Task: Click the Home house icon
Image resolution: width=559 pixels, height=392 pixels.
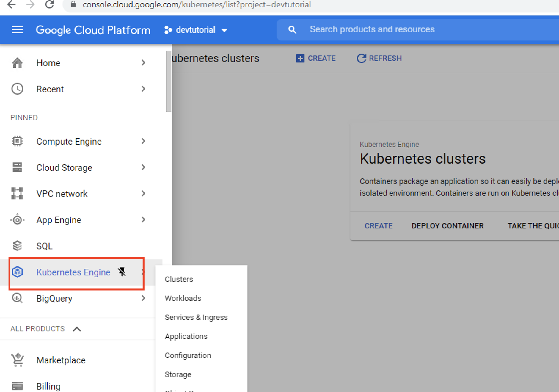Action: (17, 63)
